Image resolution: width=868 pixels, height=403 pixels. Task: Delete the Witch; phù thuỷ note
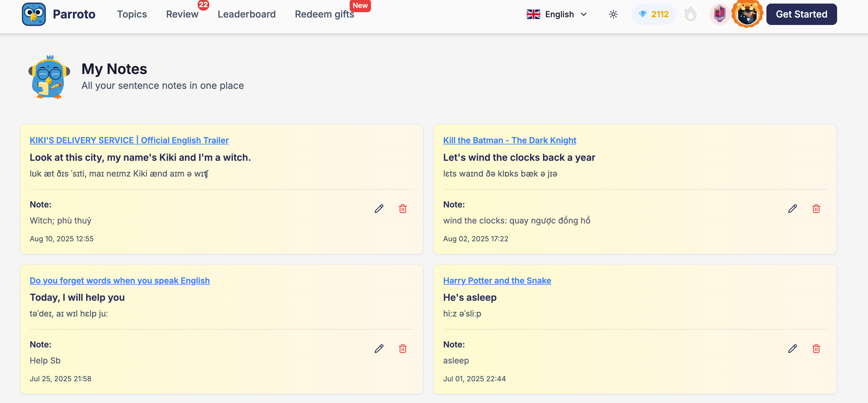tap(403, 209)
